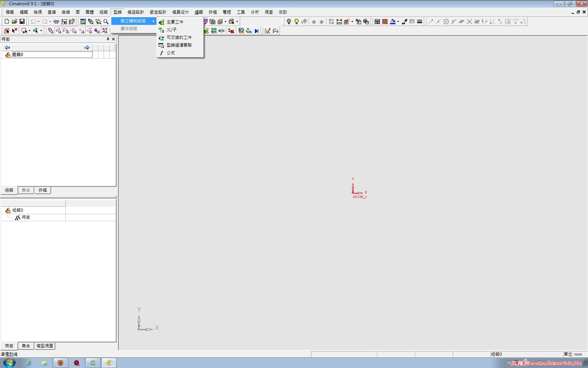Select the 特徵 node in the lower tree
The height and width of the screenshot is (368, 588).
(x=26, y=217)
